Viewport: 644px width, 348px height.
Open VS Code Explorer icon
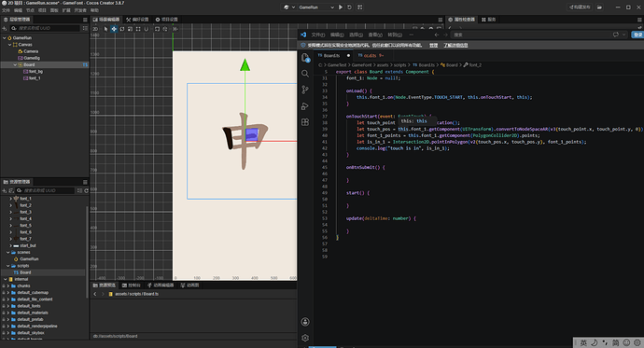[305, 58]
